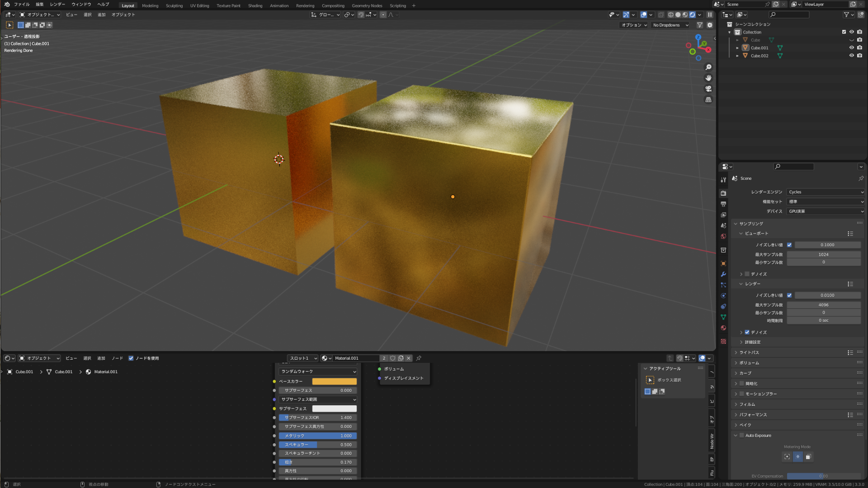Image resolution: width=868 pixels, height=488 pixels.
Task: Open the レンダー menu
Action: [x=57, y=4]
